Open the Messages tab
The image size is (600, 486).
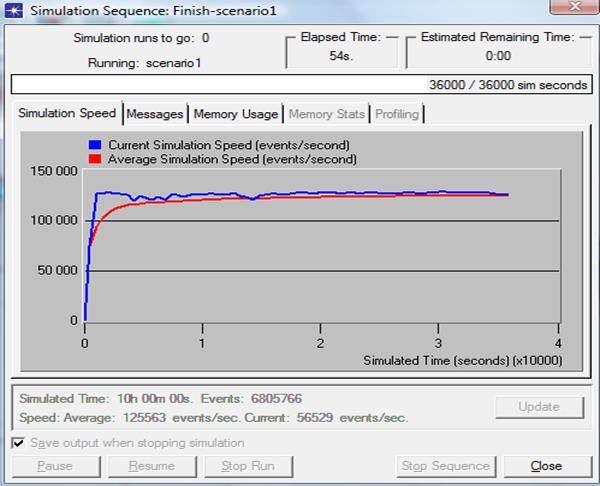[155, 114]
